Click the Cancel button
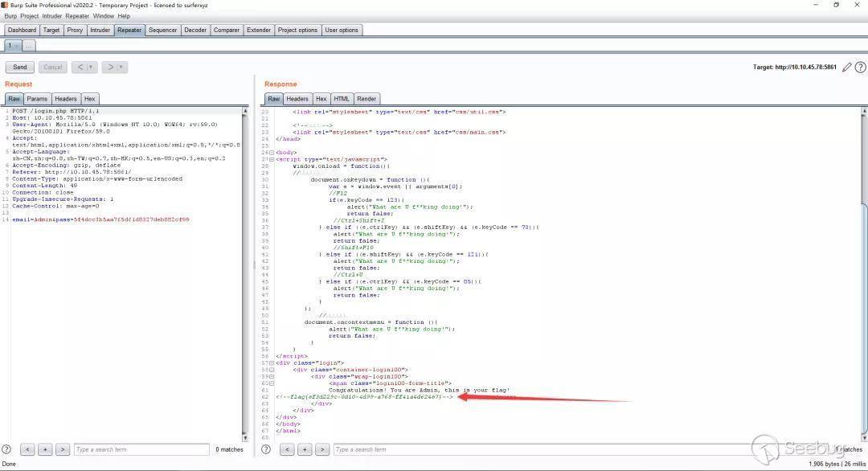Image resolution: width=868 pixels, height=471 pixels. 52,67
